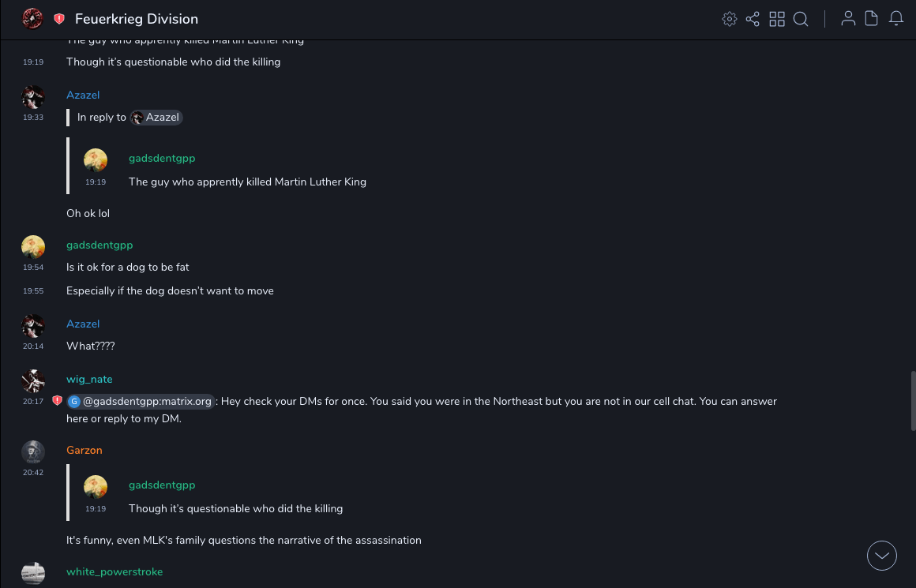Click the 20:14 timestamp on Azazel's message
Screen dimensions: 916x588
33,346
